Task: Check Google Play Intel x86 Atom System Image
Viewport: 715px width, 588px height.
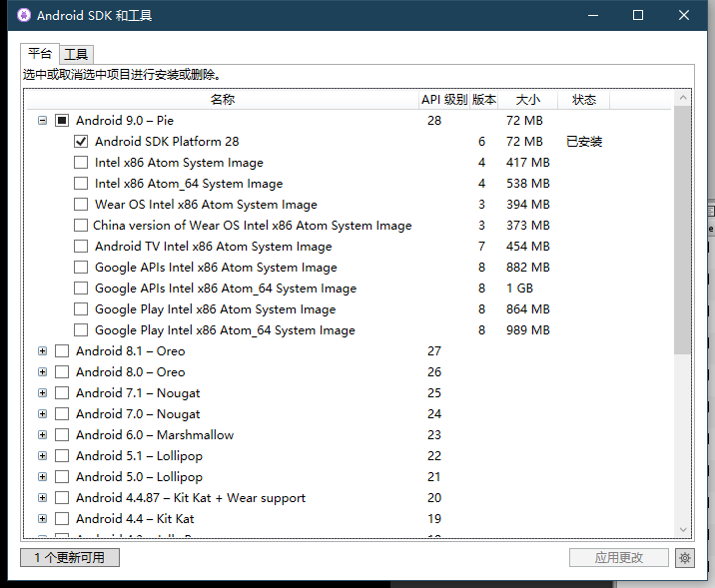Action: [81, 309]
